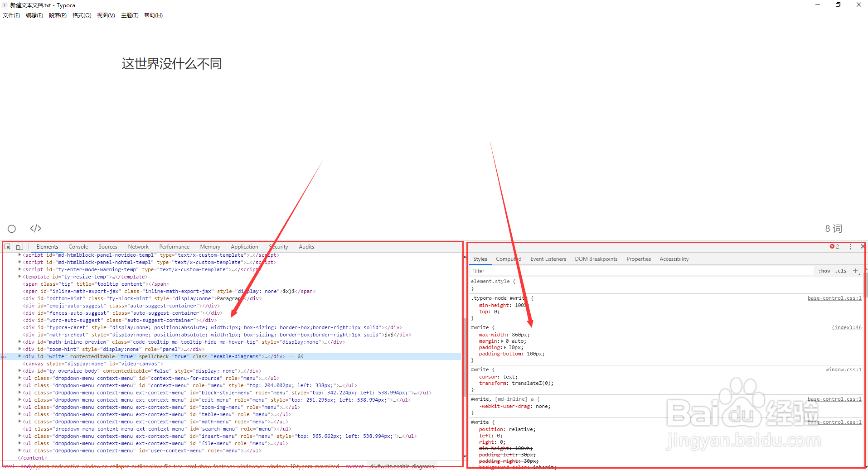868x470 pixels.
Task: Switch to Properties sidebar tab
Action: tap(639, 259)
